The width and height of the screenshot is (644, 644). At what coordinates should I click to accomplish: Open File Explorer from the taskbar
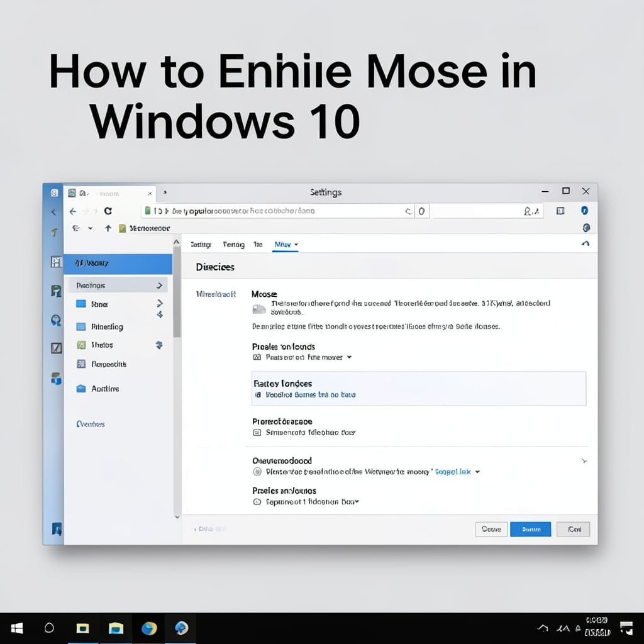coord(116,628)
